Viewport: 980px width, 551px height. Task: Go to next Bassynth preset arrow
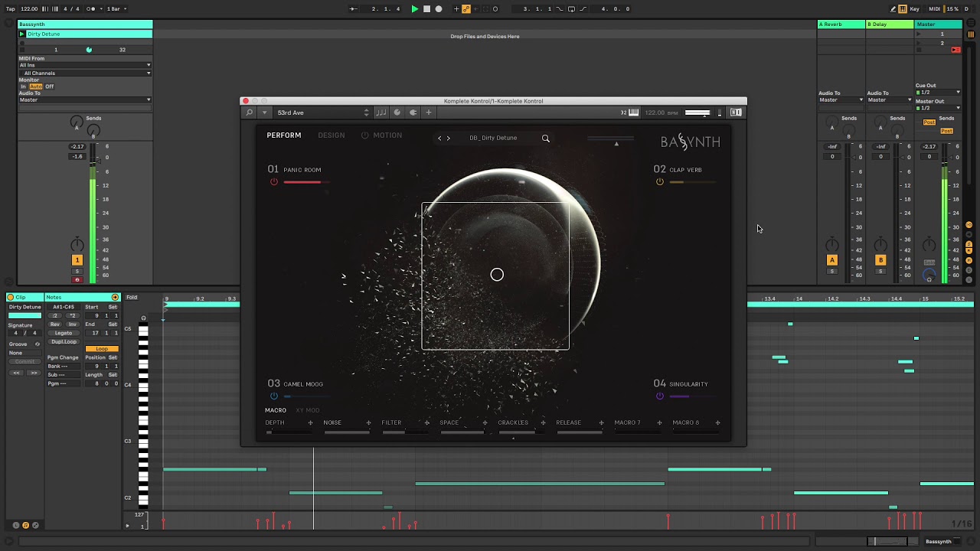449,139
